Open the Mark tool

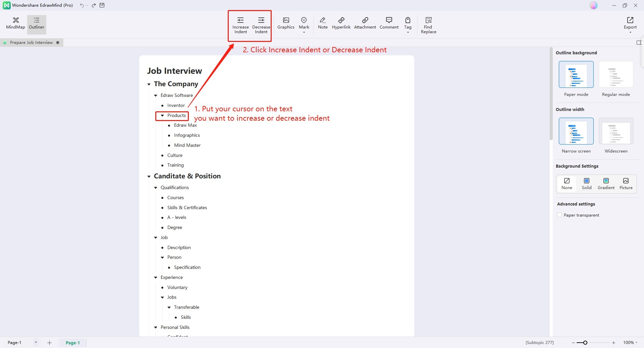click(x=304, y=25)
